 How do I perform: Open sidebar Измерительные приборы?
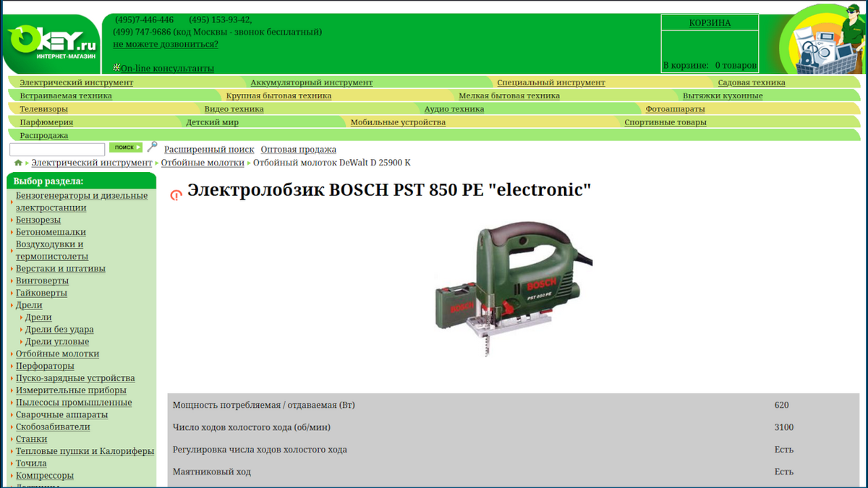coord(71,390)
